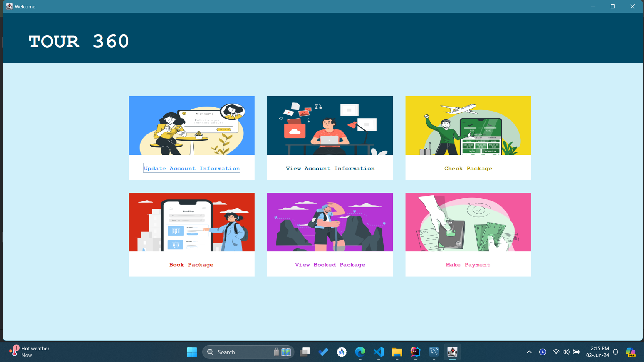644x362 pixels.
Task: Open the notification bell in the system tray
Action: [x=615, y=352]
